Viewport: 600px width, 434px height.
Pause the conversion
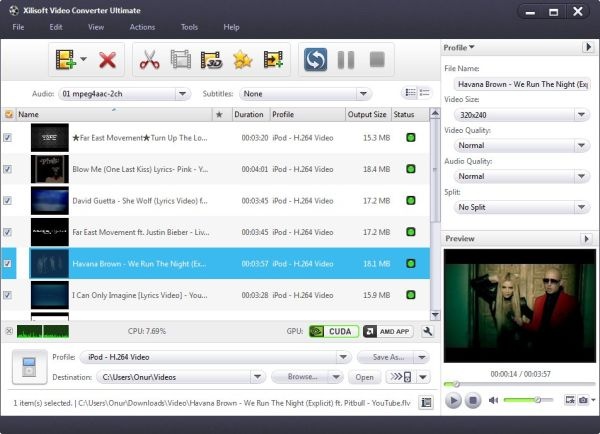tap(346, 60)
